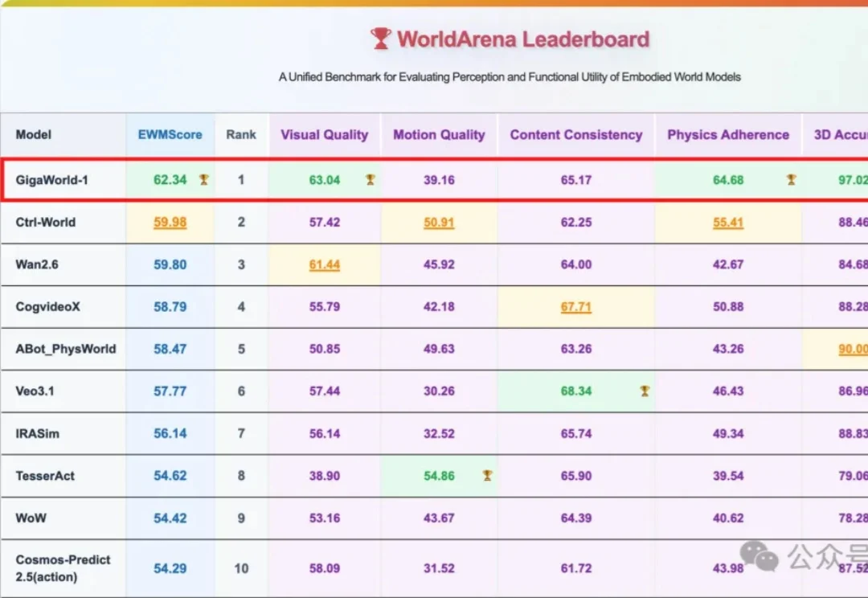This screenshot has width=868, height=598.
Task: Click the trophy beside Physics Adherence 64.68
Action: tap(791, 180)
